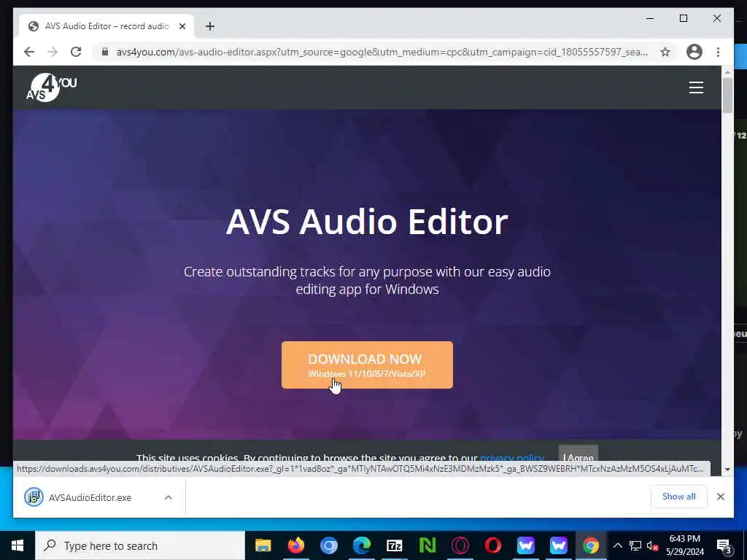Open Microsoft Edge from taskbar
The height and width of the screenshot is (560, 747).
click(362, 545)
